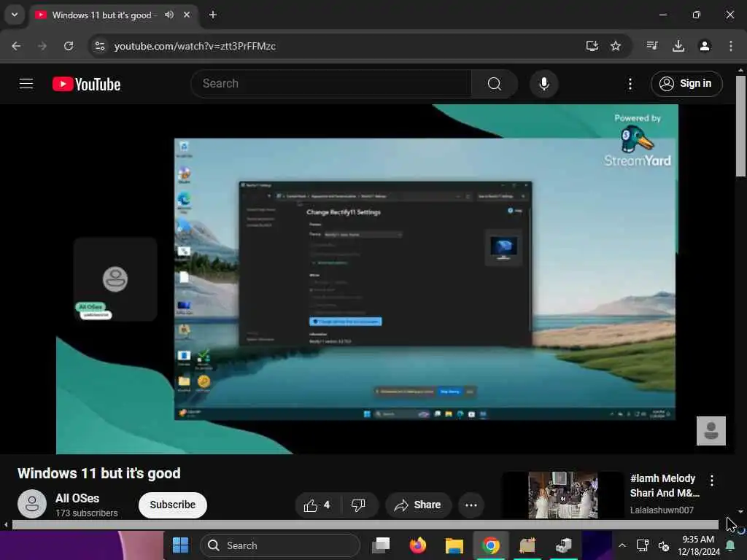
Task: Click the vertical scrollbar down arrow
Action: [x=740, y=511]
